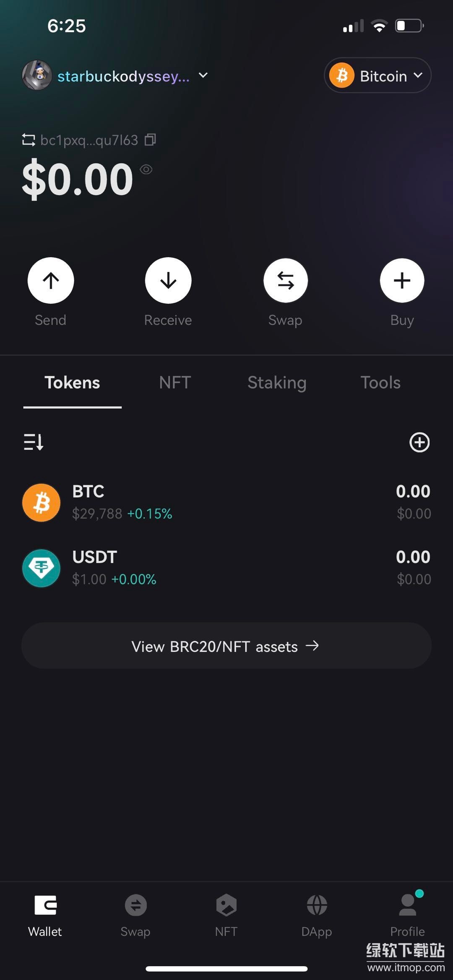Screen dimensions: 453x980
Task: Tap the Send arrow-up icon
Action: click(x=51, y=280)
